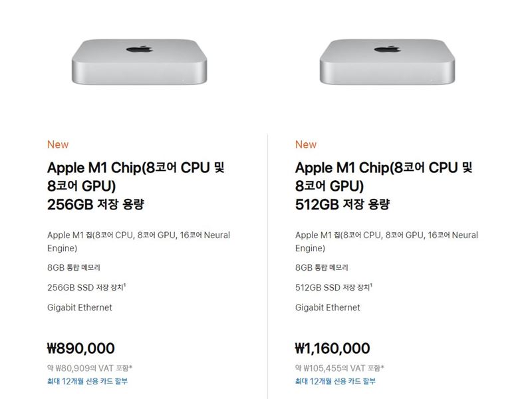Click the ₩890,000 price
Viewport: 532px width, 399px height.
tap(80, 348)
